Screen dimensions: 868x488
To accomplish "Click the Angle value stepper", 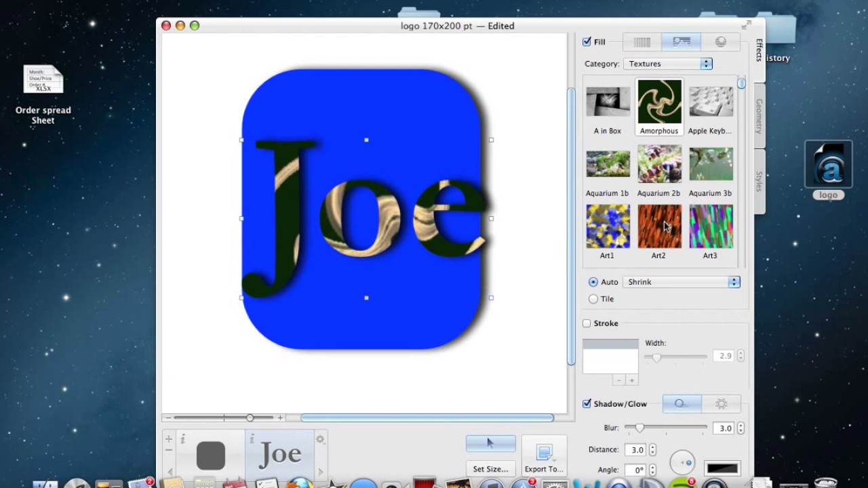I will tap(652, 470).
